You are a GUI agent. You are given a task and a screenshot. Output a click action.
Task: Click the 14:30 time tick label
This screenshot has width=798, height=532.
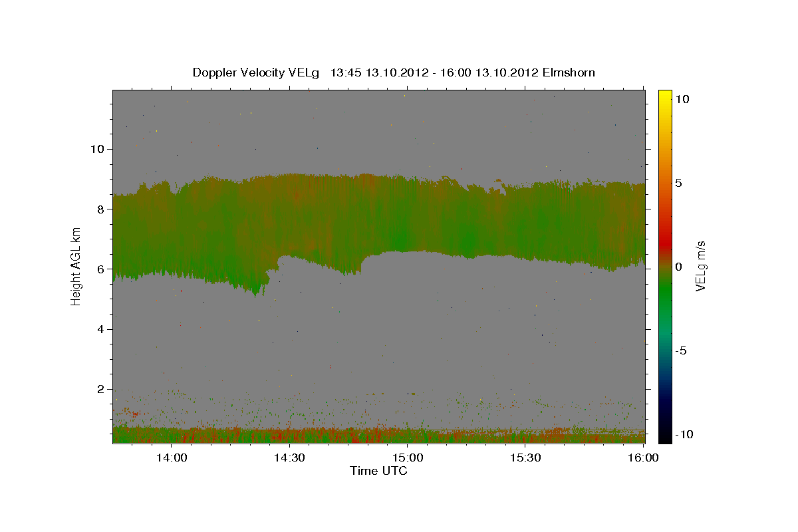tap(289, 458)
